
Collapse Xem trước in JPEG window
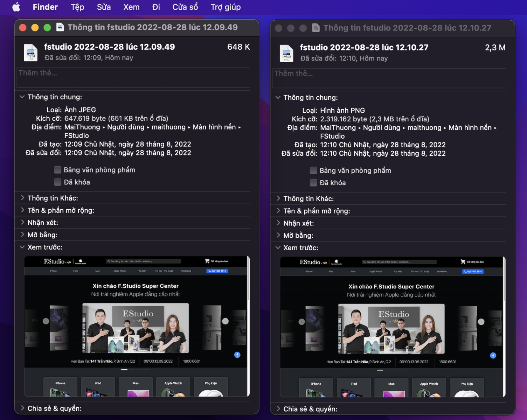click(22, 247)
